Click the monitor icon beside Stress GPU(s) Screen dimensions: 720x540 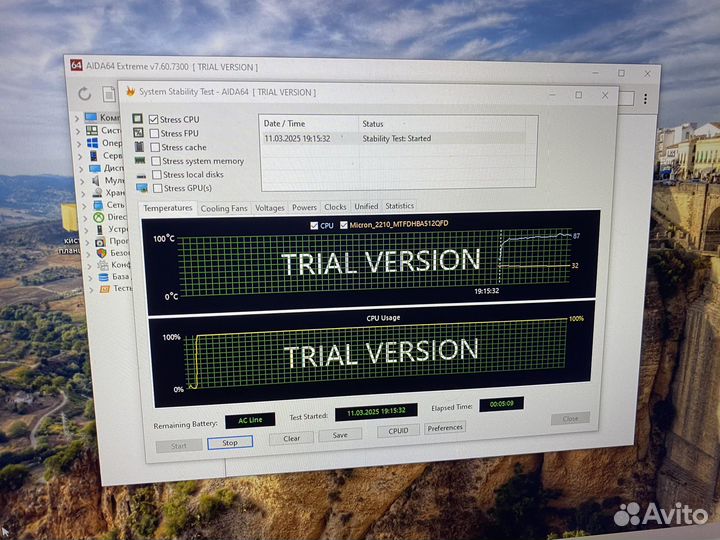(x=142, y=188)
